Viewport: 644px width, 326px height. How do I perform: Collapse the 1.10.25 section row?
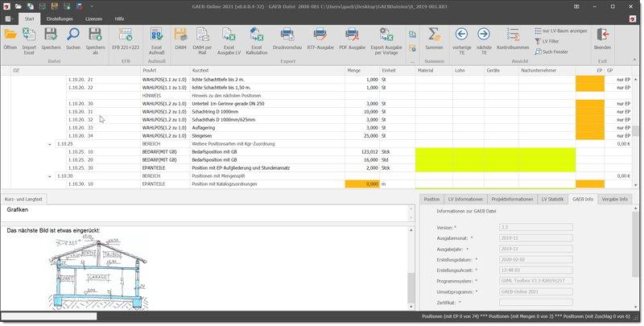(x=50, y=144)
